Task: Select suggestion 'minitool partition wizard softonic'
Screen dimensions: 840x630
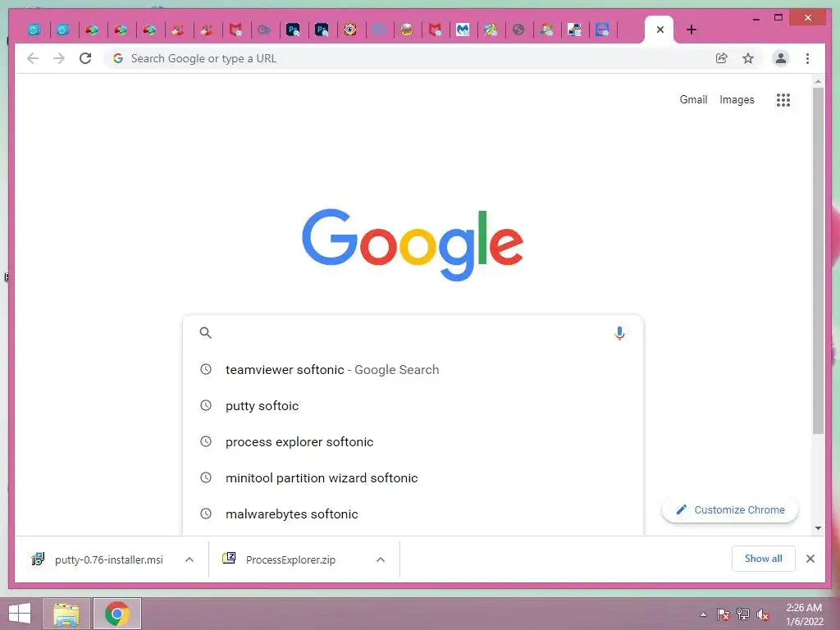Action: (x=413, y=478)
